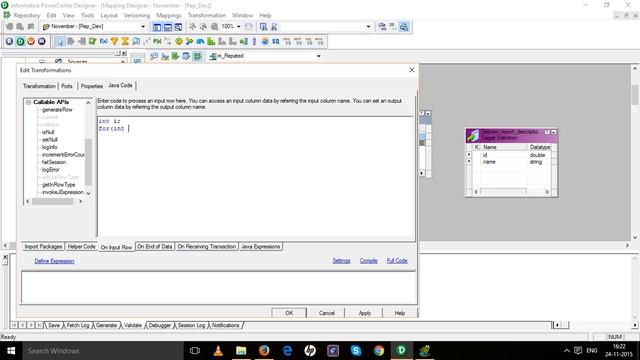Open the Import Packages tab
The image size is (640, 360).
43,247
